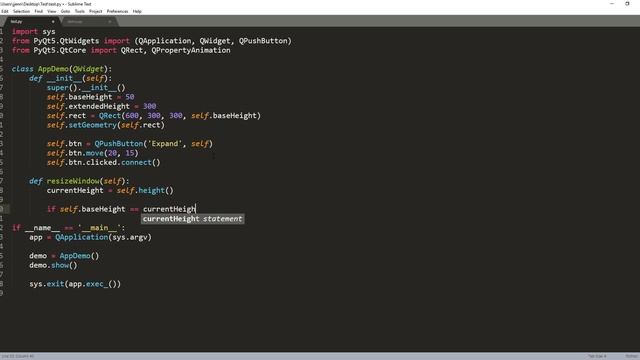Click the unsaved dot on the test.py tab
640x360 pixels.
[x=53, y=22]
